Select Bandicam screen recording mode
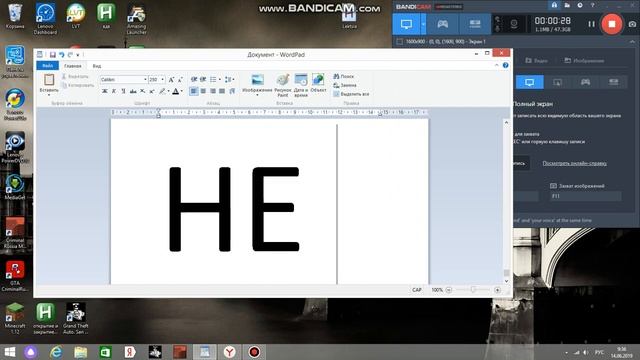640x360 pixels. pyautogui.click(x=406, y=24)
